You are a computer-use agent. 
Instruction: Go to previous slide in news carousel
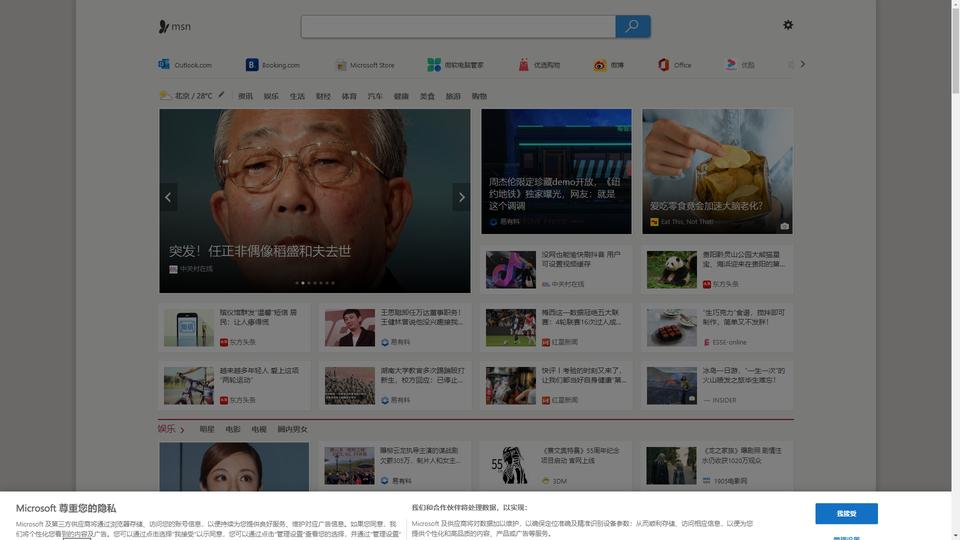(x=168, y=197)
